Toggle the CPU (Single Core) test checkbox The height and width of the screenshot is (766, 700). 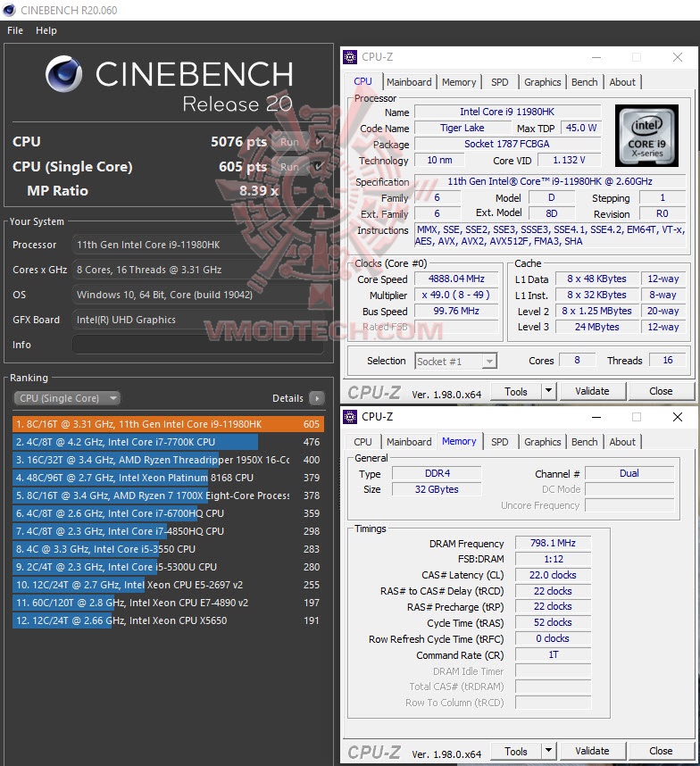[x=319, y=166]
